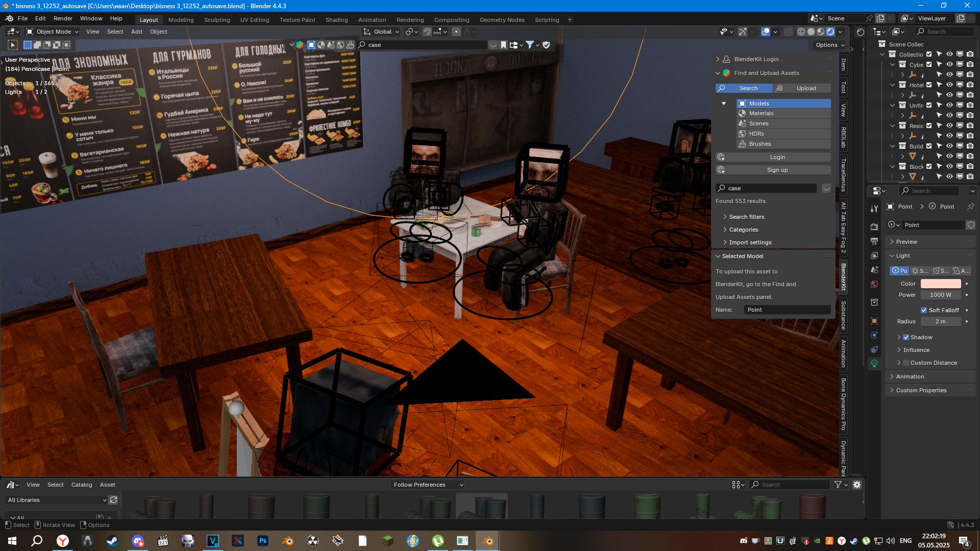
Task: Open the Render menu
Action: pos(63,18)
